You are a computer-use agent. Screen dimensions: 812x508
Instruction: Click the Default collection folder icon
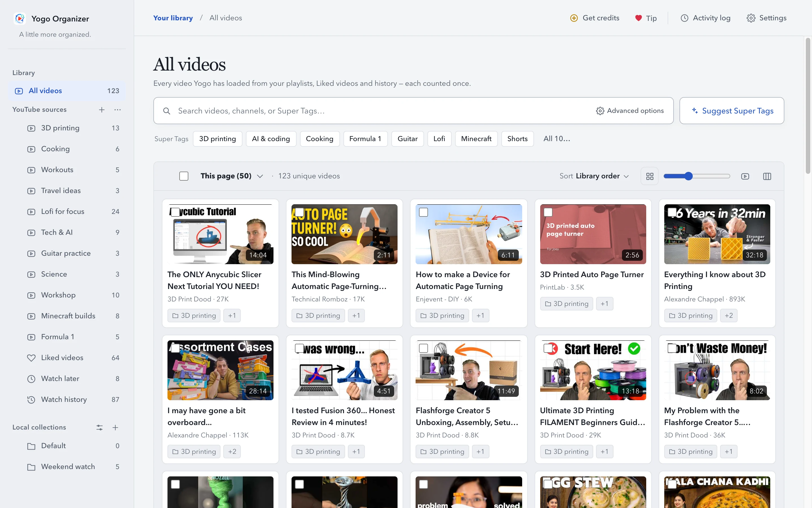31,446
